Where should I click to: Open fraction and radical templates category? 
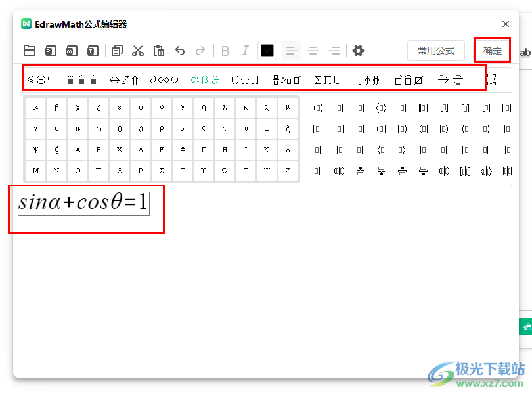click(x=287, y=79)
